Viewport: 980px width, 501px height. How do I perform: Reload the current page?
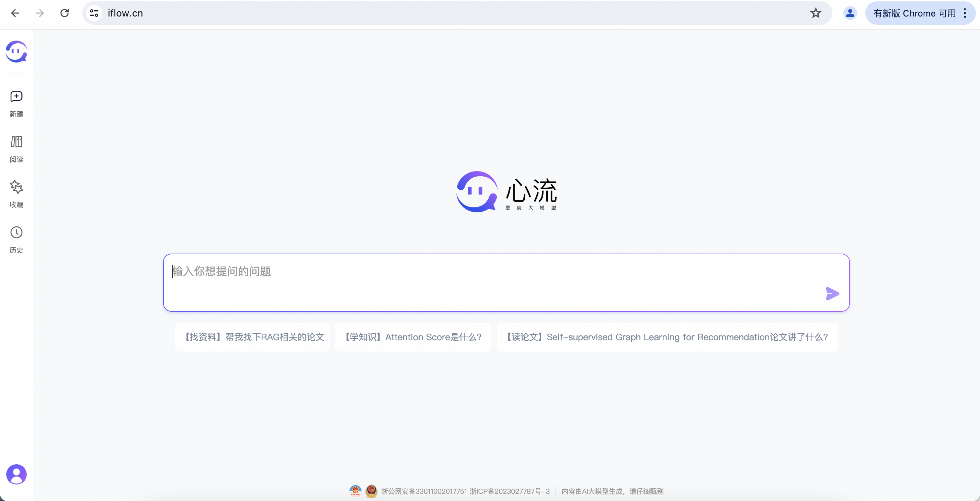65,13
